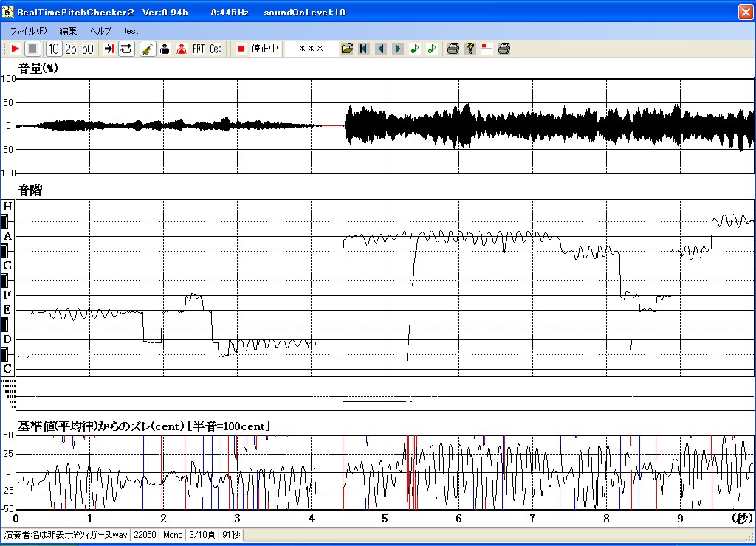Click the C note key label
Viewport: 756px width, 546px height.
click(7, 369)
